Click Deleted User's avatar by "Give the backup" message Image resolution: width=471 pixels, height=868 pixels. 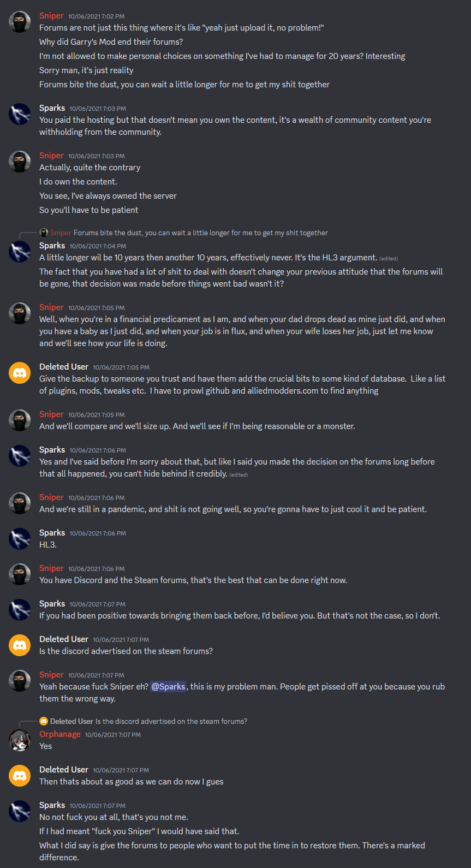pyautogui.click(x=20, y=373)
